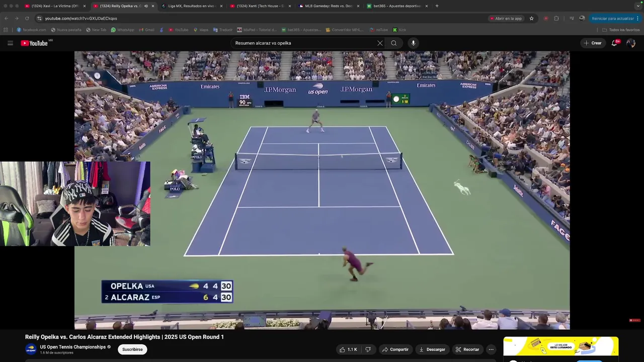
Task: Reload the current page
Action: point(27,19)
